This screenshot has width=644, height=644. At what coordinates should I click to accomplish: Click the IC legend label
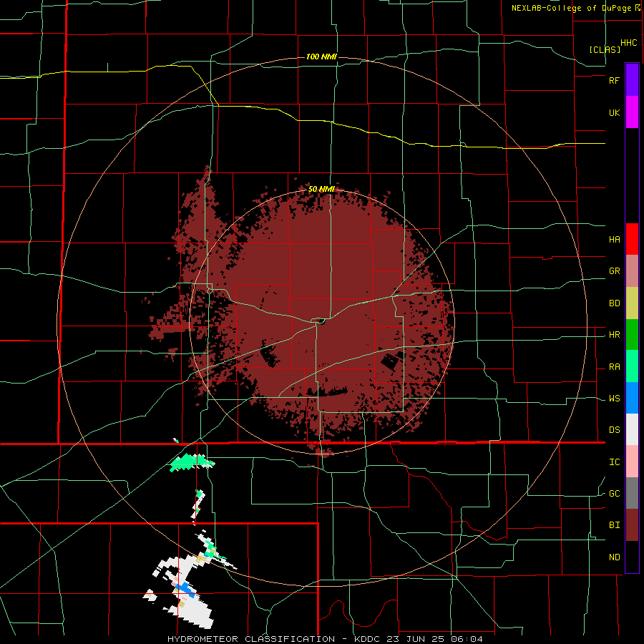tap(614, 462)
